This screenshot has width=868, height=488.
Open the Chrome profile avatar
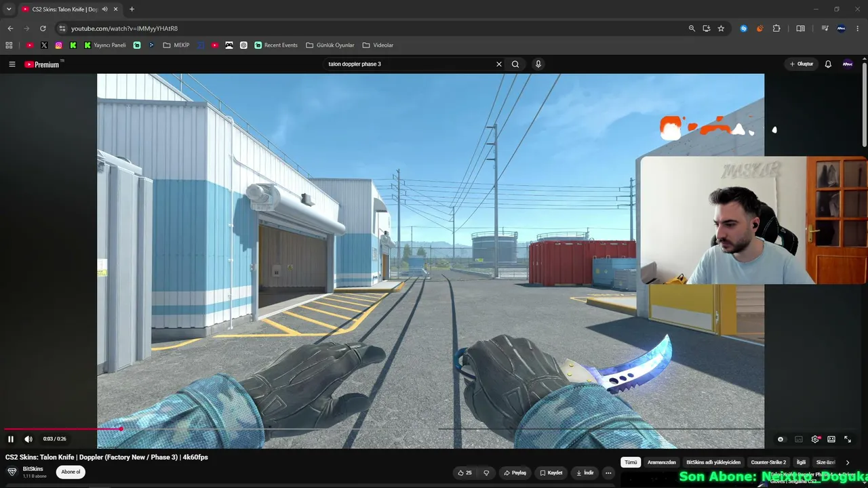(x=842, y=28)
